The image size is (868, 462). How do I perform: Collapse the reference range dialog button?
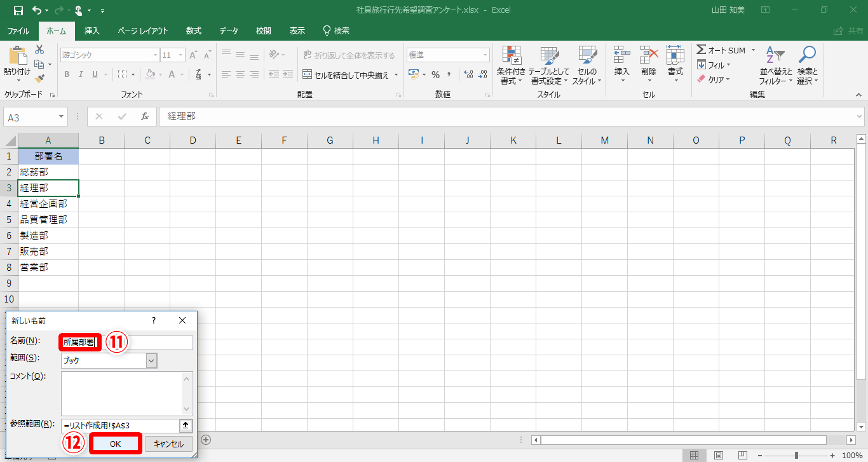click(x=186, y=426)
